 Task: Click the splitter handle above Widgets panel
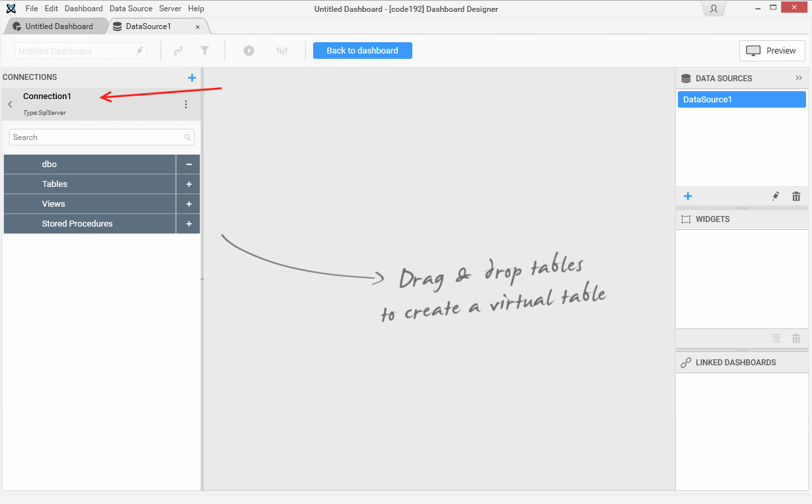(x=742, y=208)
